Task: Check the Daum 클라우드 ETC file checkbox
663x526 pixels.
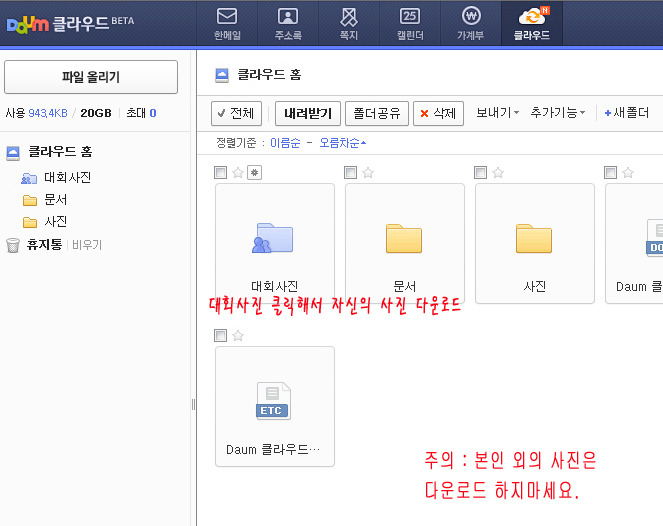Action: coord(221,336)
